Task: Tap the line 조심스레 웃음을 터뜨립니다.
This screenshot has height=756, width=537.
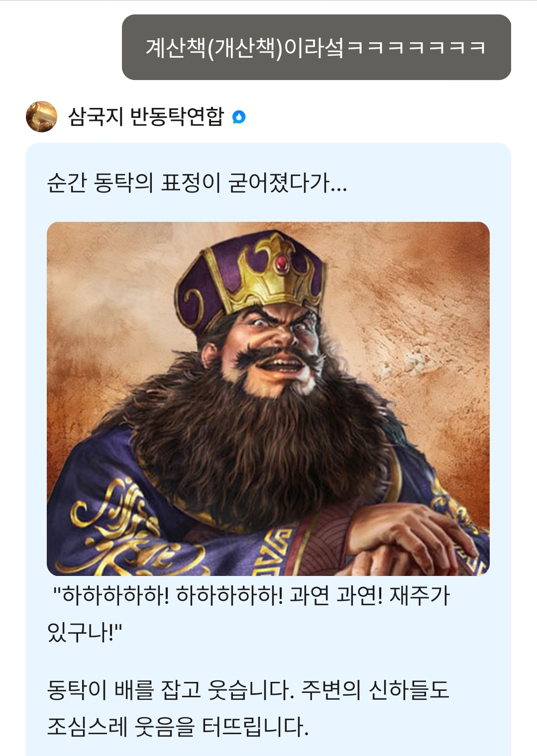Action: click(178, 727)
